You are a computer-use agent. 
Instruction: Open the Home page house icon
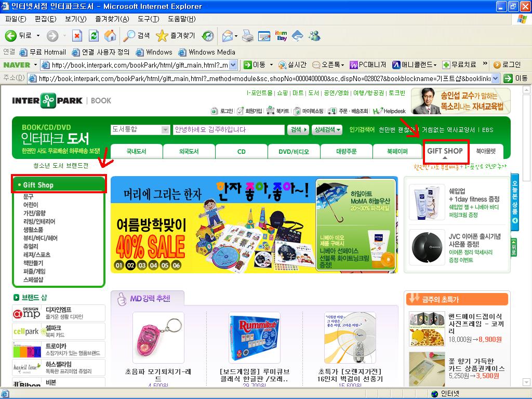coord(110,35)
